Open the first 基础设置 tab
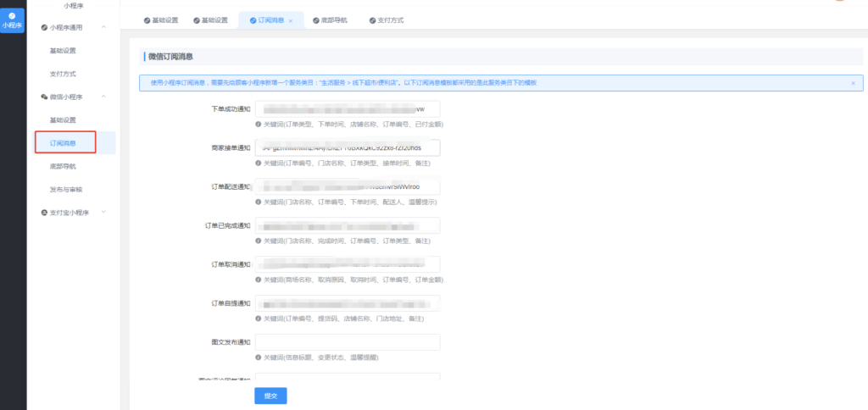 [159, 19]
